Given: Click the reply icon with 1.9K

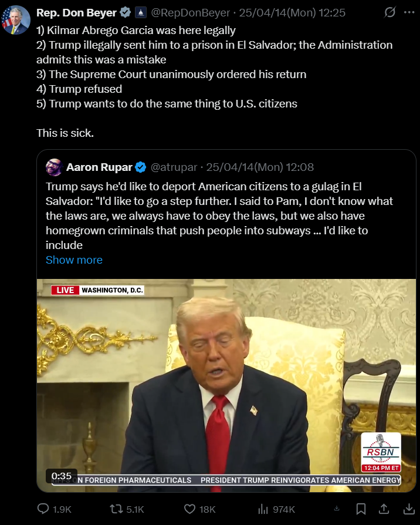Looking at the screenshot, I should (54, 509).
